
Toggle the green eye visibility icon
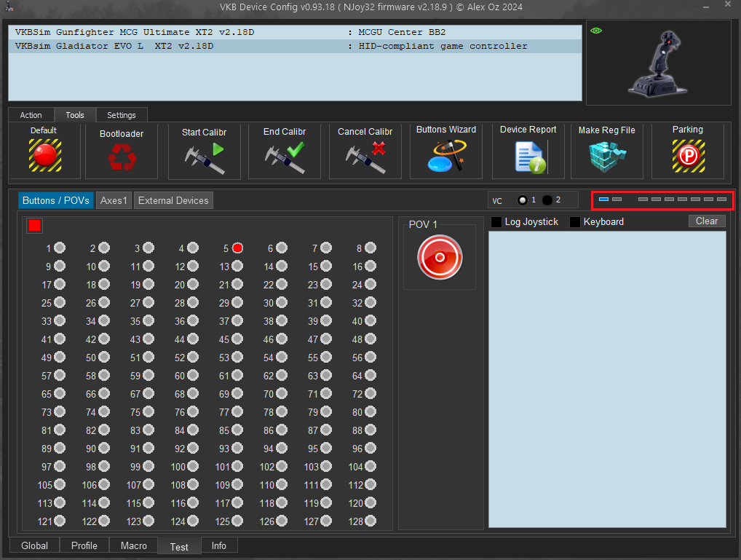click(596, 31)
